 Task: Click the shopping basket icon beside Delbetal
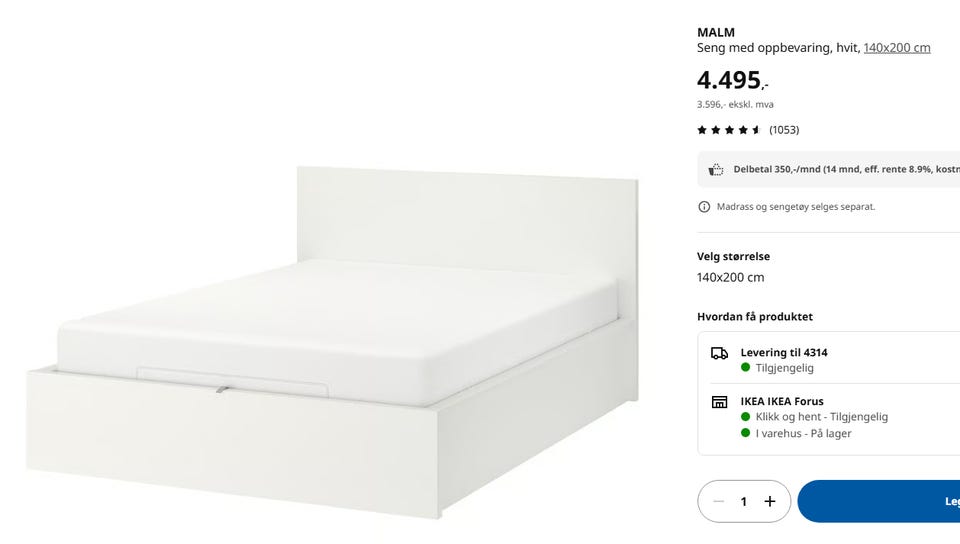click(x=715, y=170)
